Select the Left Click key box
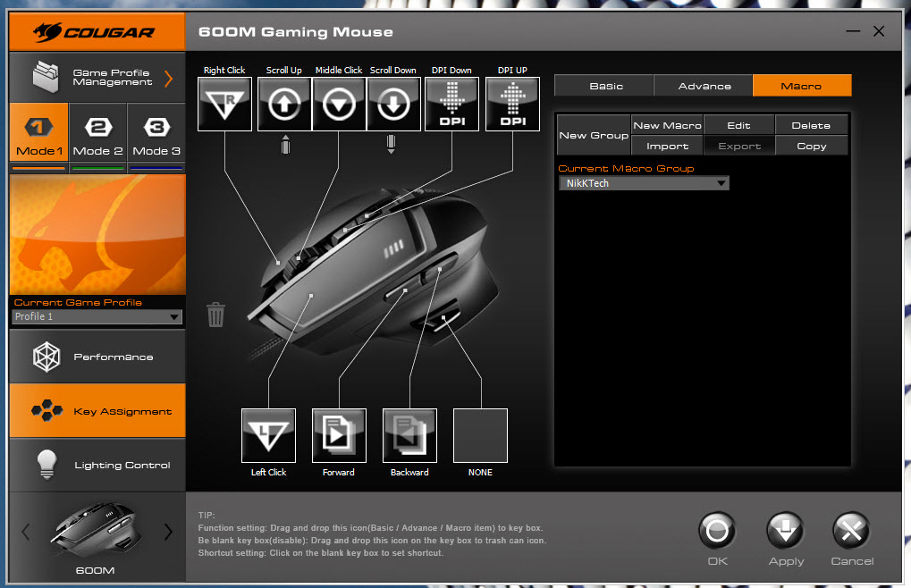The height and width of the screenshot is (588, 911). coord(268,435)
